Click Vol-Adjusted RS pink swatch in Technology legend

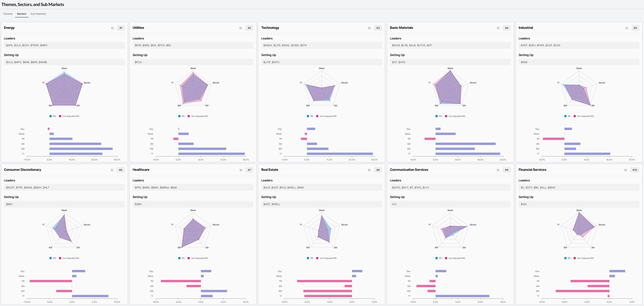click(x=317, y=116)
